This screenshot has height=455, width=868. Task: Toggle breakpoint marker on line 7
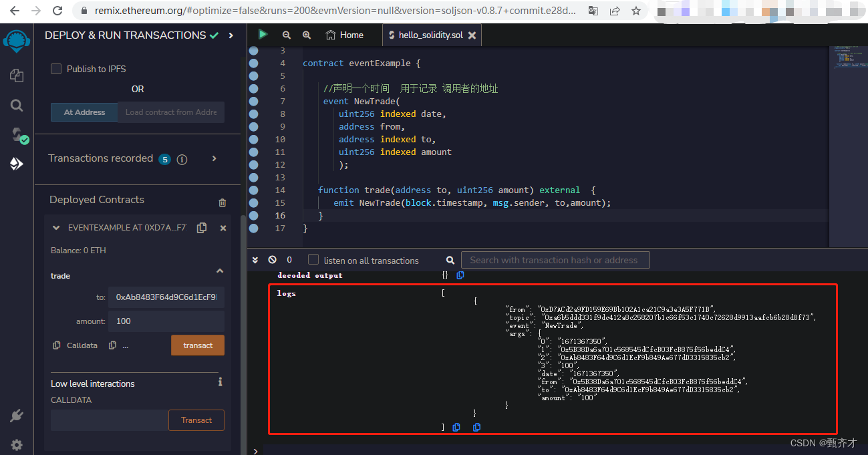click(253, 102)
